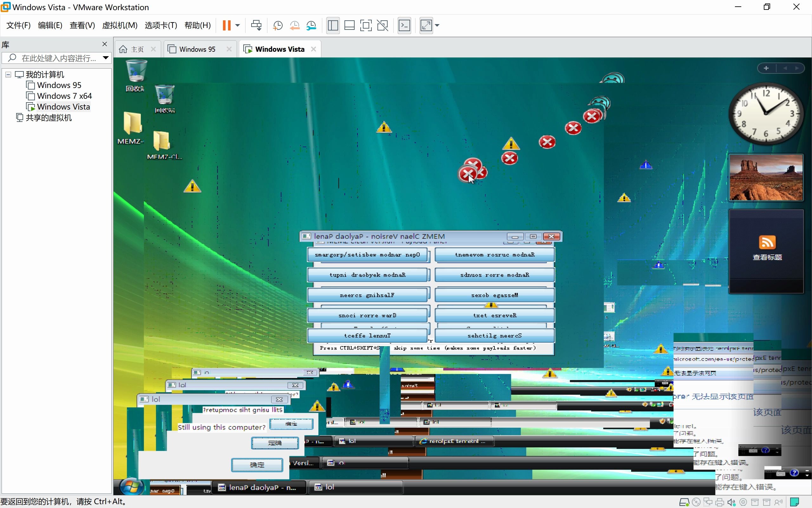
Task: Collapse the 我的计算机 tree node
Action: (x=8, y=75)
